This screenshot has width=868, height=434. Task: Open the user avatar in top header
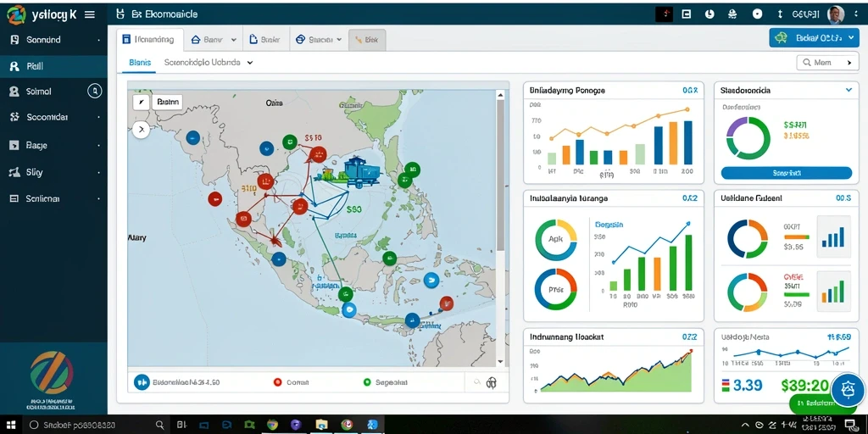[x=835, y=14]
